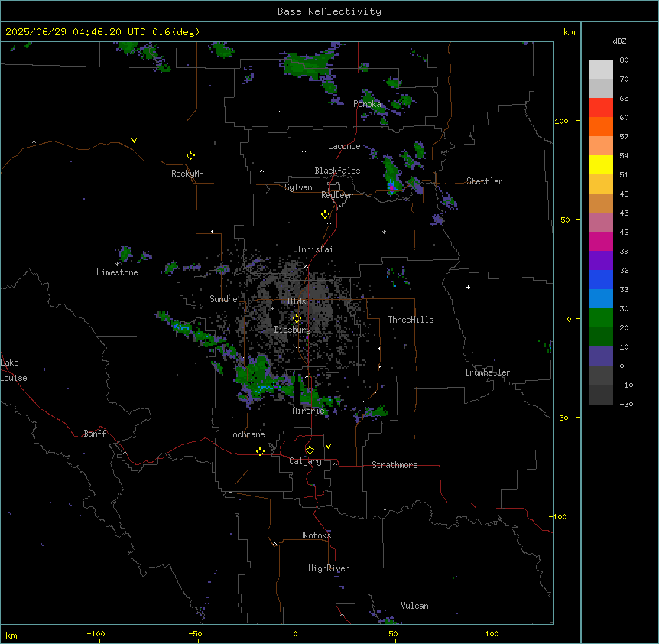
Task: Click the HighRiver town label
Action: (x=329, y=568)
